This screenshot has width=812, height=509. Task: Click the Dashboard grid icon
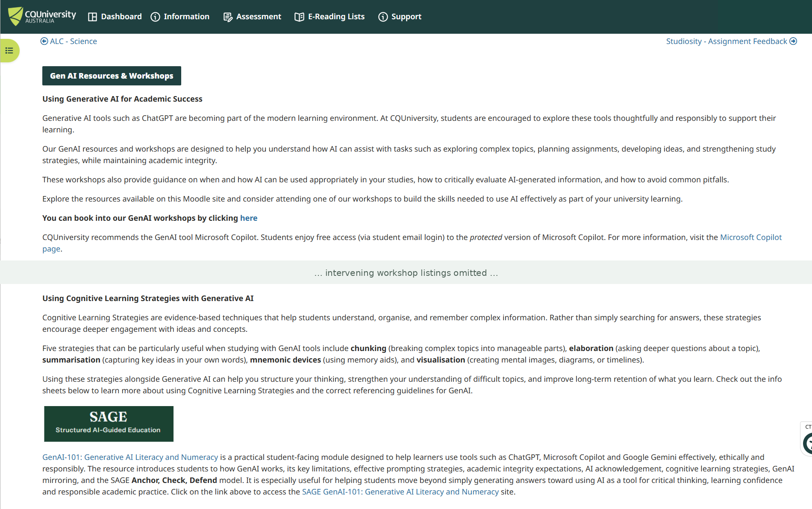coord(92,17)
